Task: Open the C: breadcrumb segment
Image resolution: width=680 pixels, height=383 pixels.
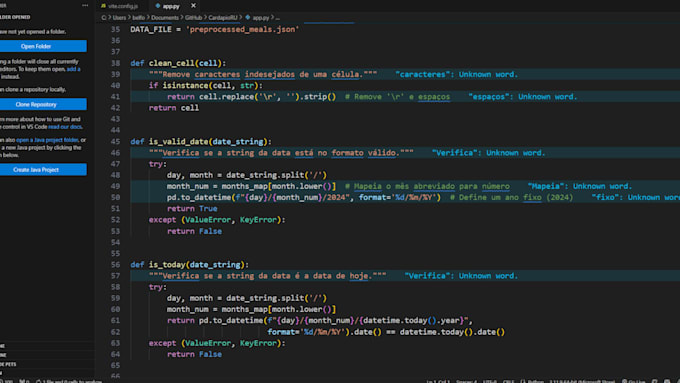Action: click(x=104, y=18)
